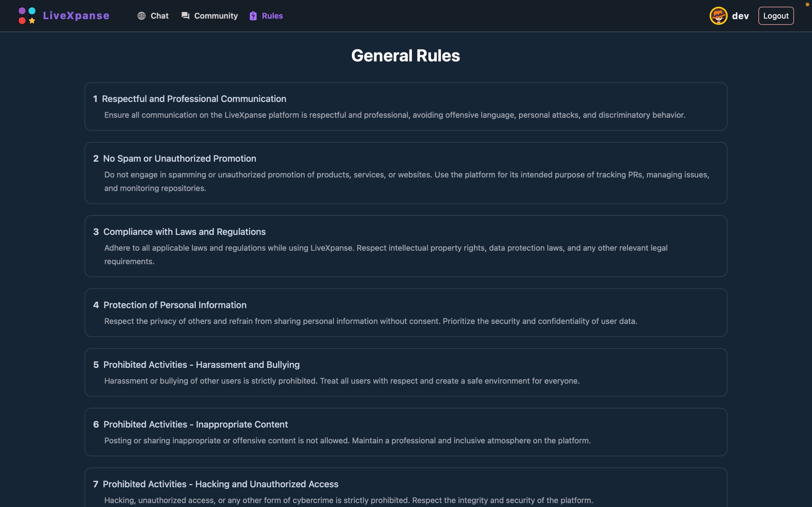
Task: Click the LiveXpanse brand name link
Action: [76, 16]
